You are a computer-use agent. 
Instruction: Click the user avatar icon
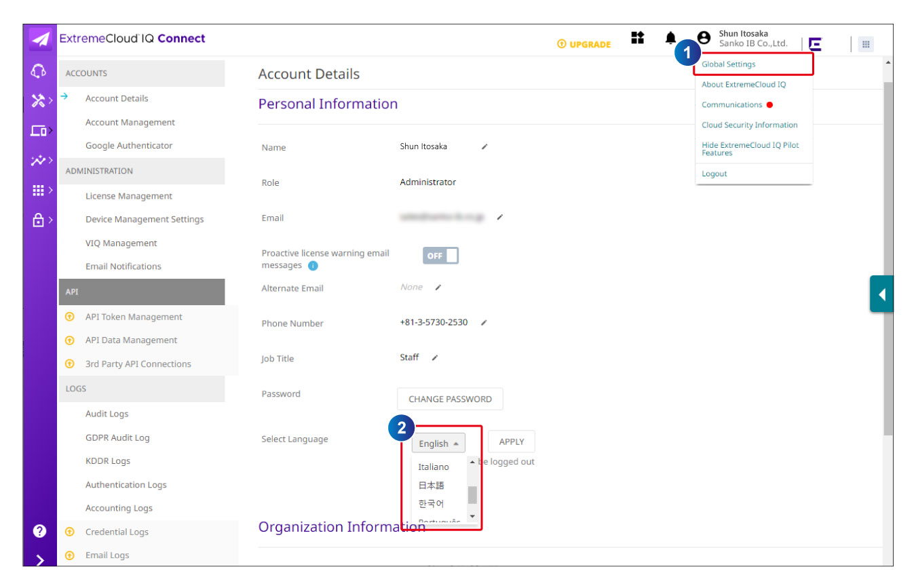click(x=704, y=38)
